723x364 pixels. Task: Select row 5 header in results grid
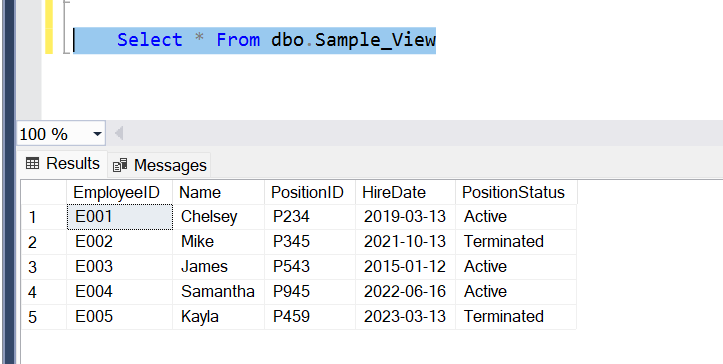click(44, 317)
